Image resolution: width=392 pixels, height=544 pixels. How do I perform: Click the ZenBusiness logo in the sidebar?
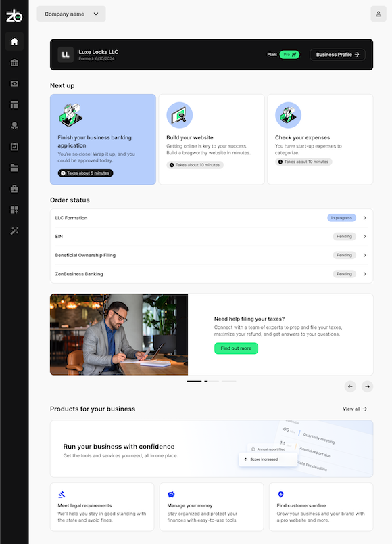(x=14, y=16)
